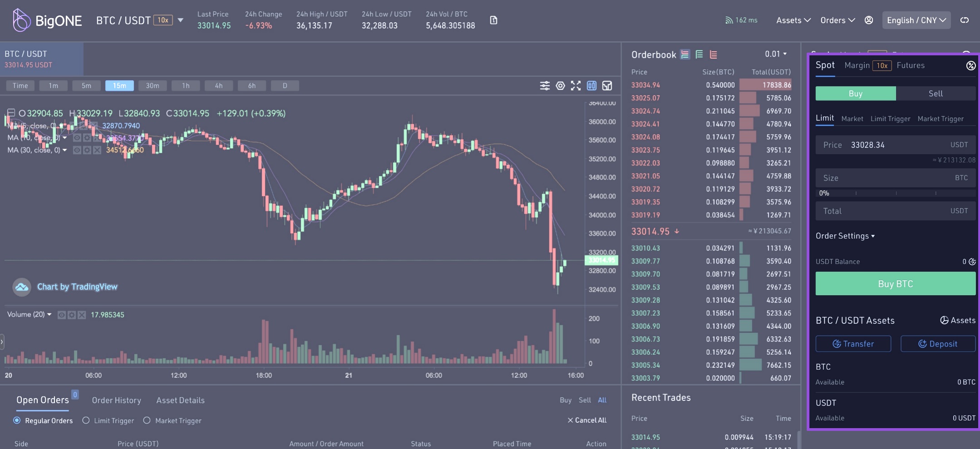Select the Regular Orders radio button
The height and width of the screenshot is (449, 980).
click(x=17, y=420)
